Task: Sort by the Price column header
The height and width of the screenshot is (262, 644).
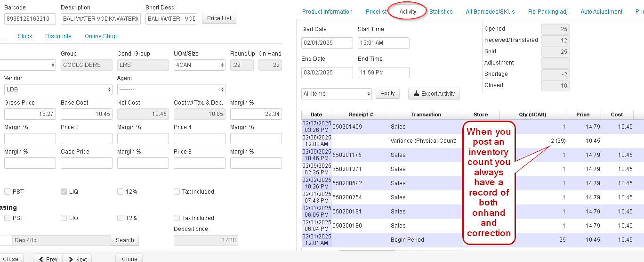Action: pos(583,115)
